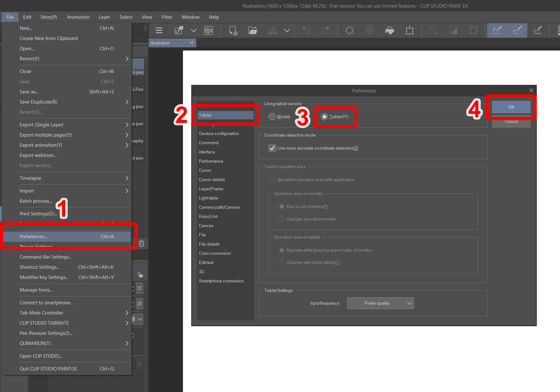Select the Wintab radio button
This screenshot has width=560, height=392.
click(272, 117)
